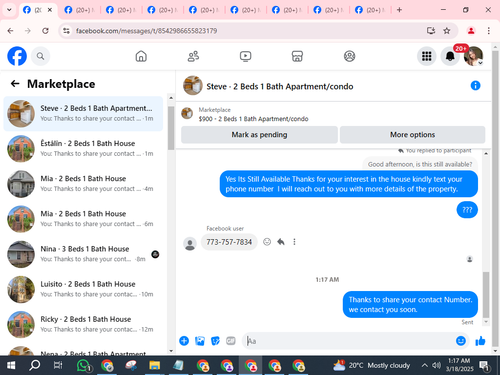Click the message text input field

tap(348, 341)
